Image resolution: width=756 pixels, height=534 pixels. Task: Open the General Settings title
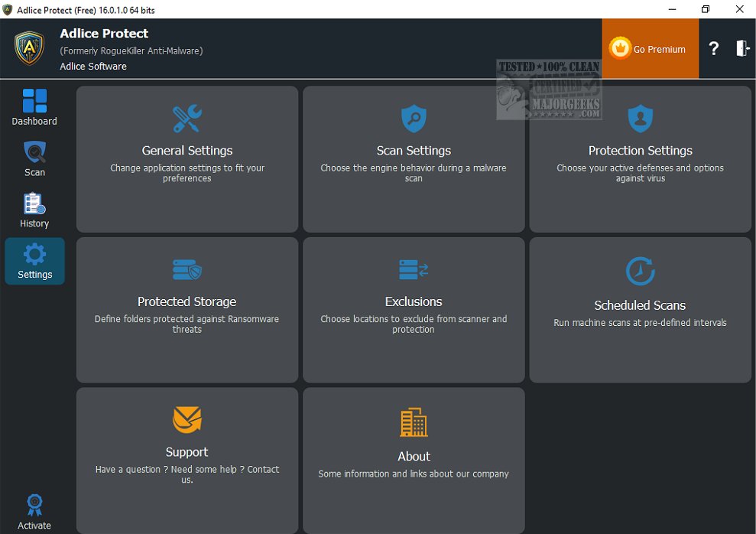[x=187, y=151]
